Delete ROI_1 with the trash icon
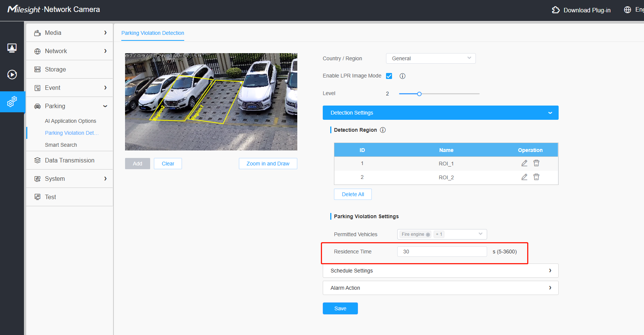Image resolution: width=644 pixels, height=335 pixels. (x=536, y=163)
